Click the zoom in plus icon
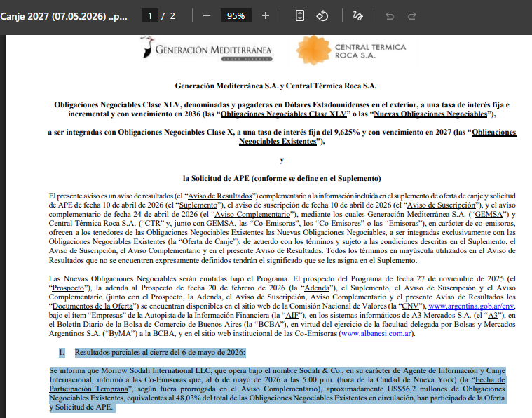The width and height of the screenshot is (532, 418). point(266,15)
